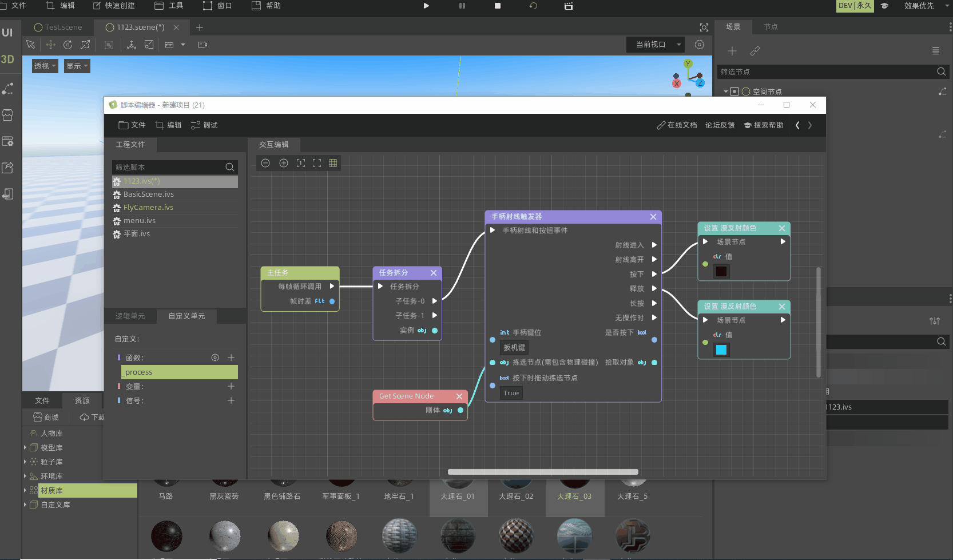This screenshot has height=560, width=953.
Task: Click the link icon in scene panel
Action: point(755,51)
